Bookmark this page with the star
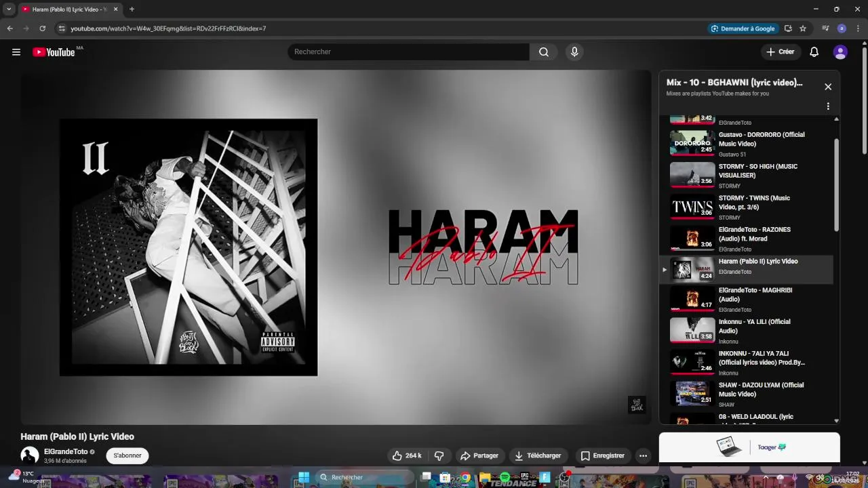Viewport: 868px width, 488px height. point(803,28)
